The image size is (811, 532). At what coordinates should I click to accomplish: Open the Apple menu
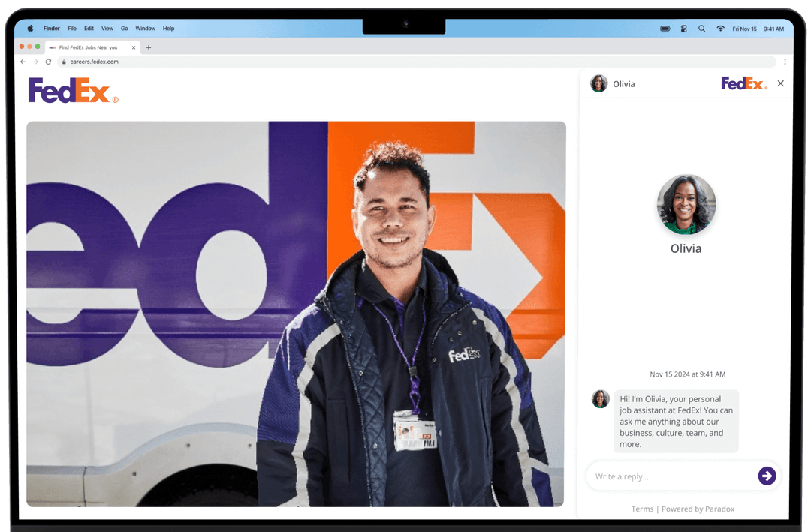(x=30, y=28)
